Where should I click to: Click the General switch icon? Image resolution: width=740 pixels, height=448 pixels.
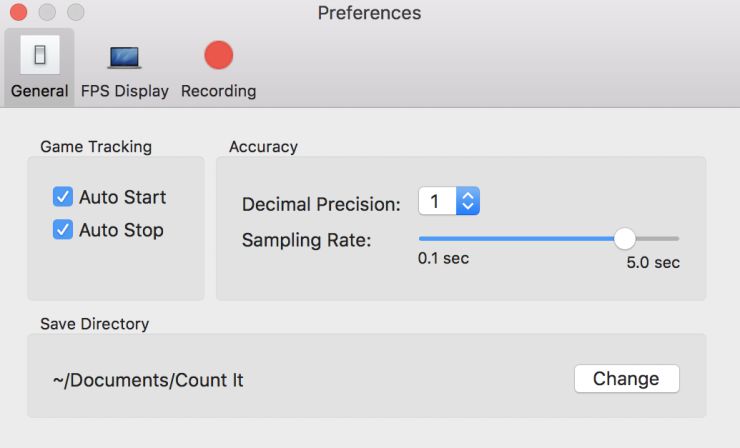click(x=40, y=55)
